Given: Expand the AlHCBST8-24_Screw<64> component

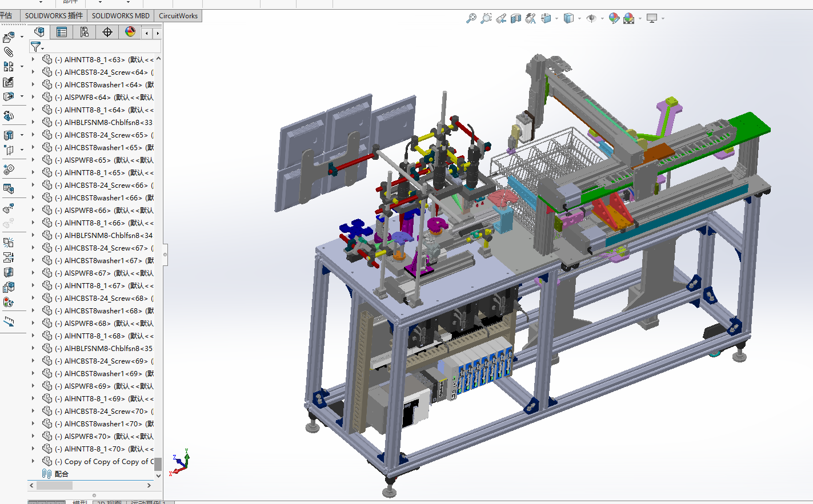Looking at the screenshot, I should point(33,72).
